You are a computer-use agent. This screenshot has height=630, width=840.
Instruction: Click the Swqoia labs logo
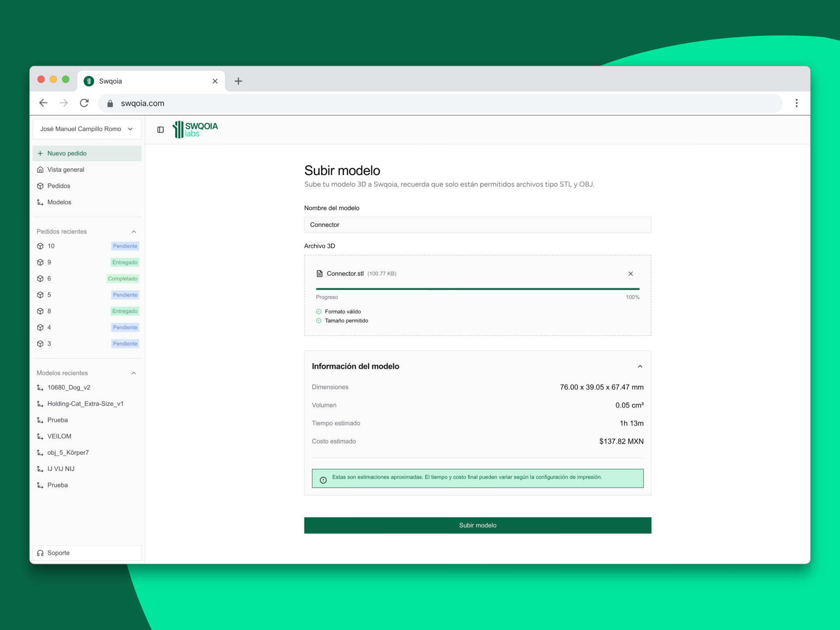[195, 129]
